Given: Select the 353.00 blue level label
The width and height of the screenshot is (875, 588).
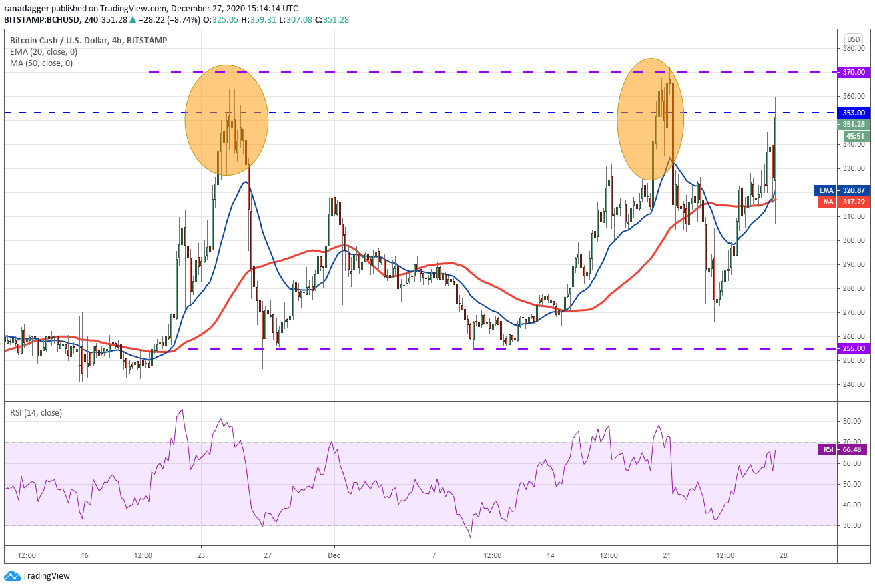Looking at the screenshot, I should pyautogui.click(x=853, y=113).
